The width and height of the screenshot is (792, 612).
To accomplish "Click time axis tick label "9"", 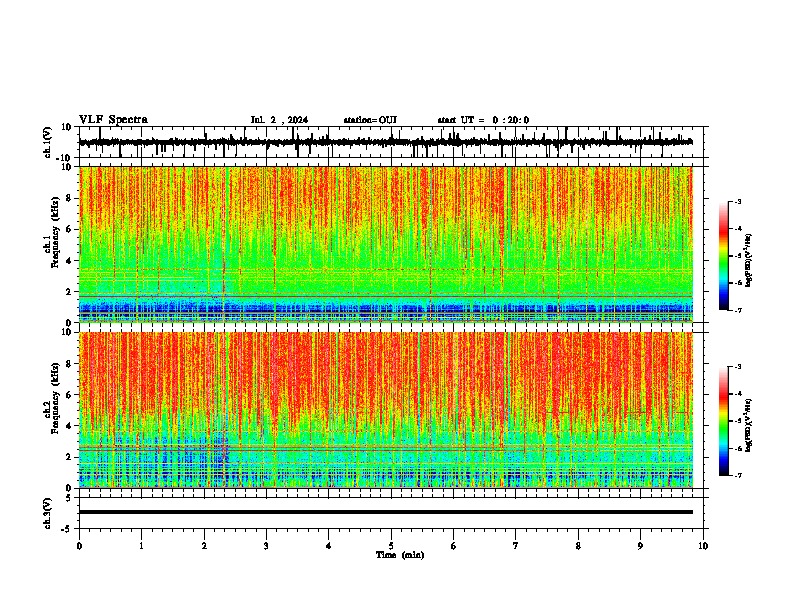I will [640, 546].
